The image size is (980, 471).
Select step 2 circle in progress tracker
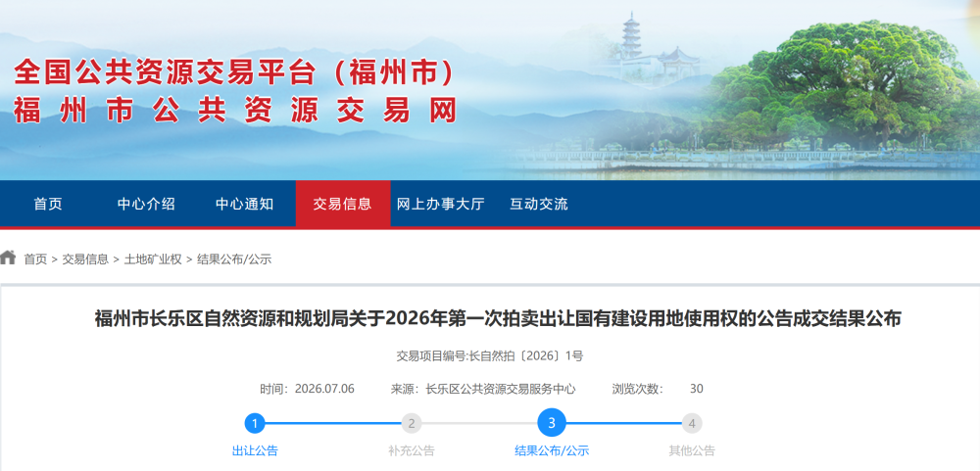[411, 424]
